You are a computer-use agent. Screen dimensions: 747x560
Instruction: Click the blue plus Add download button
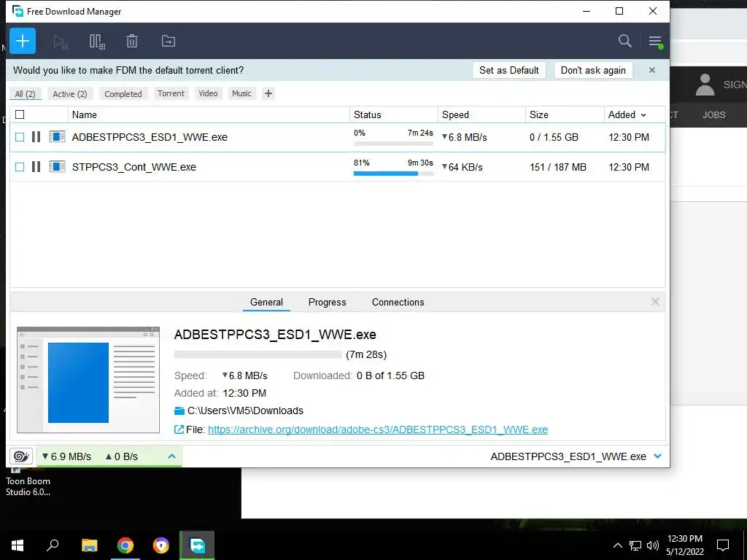pos(23,41)
